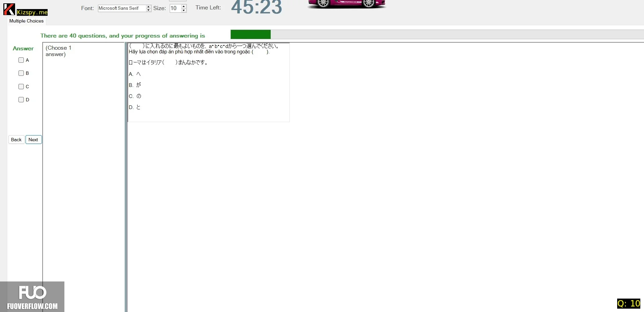The width and height of the screenshot is (644, 312).
Task: Increase font size with up arrow
Action: click(184, 6)
